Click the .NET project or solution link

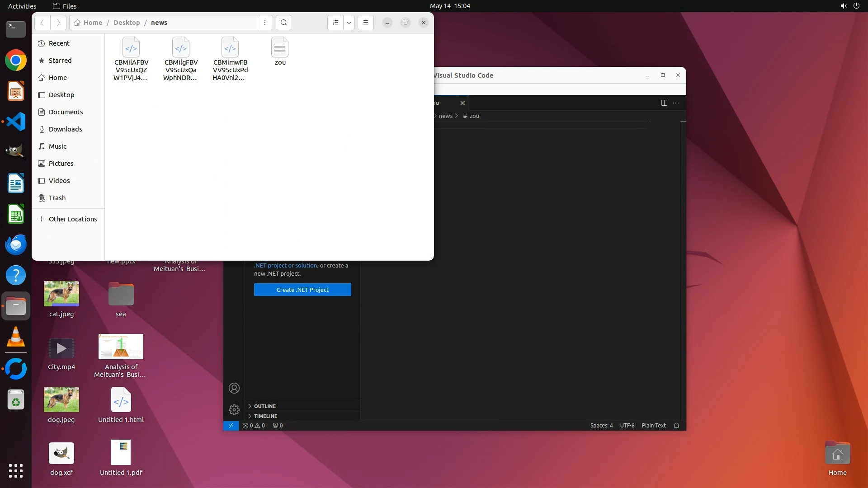285,266
